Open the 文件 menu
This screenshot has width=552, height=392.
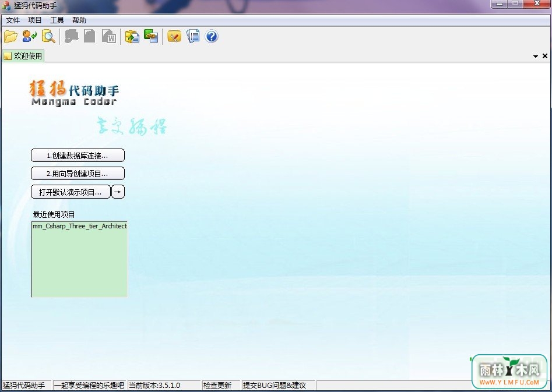click(13, 20)
